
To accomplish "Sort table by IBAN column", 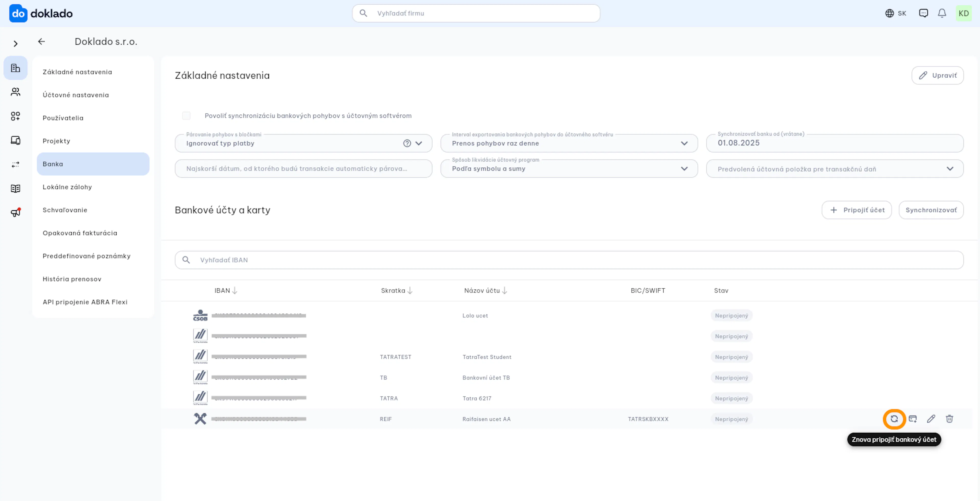I will [226, 291].
